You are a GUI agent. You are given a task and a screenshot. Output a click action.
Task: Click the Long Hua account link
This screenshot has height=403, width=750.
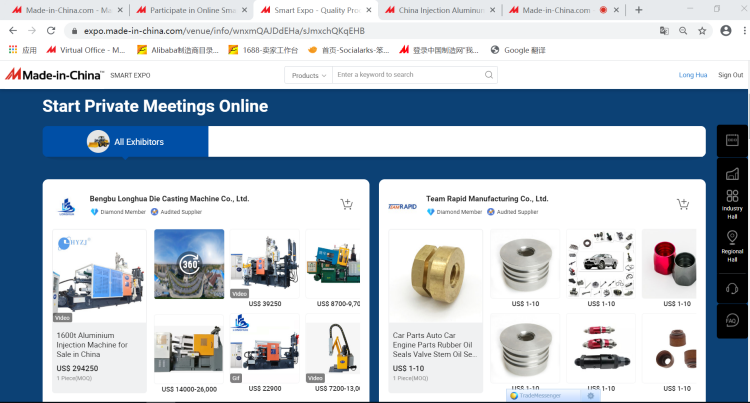[x=693, y=75]
